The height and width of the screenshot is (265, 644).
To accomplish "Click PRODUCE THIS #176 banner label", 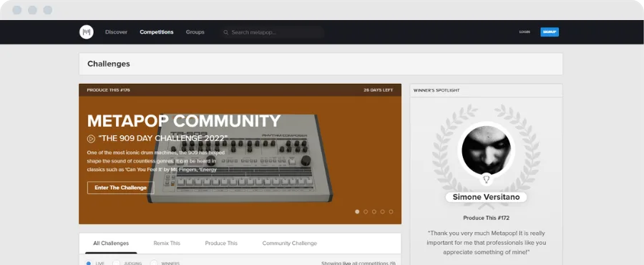I will tap(109, 90).
